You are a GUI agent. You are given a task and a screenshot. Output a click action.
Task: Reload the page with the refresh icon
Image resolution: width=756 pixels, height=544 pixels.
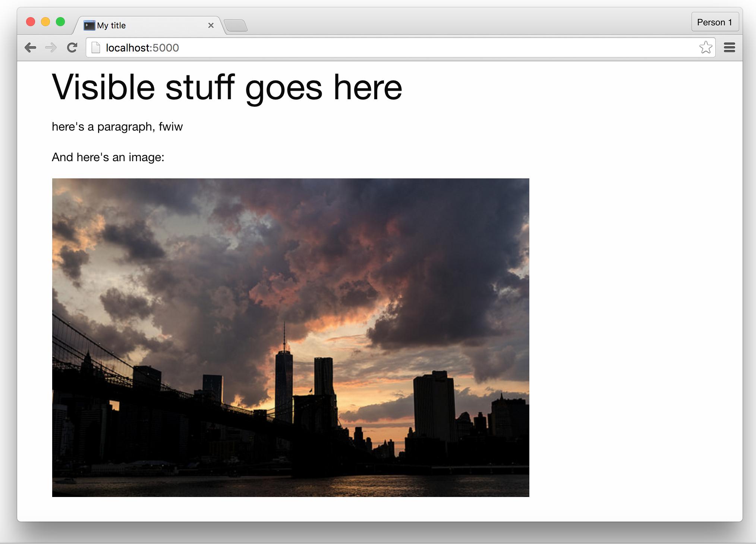tap(72, 47)
